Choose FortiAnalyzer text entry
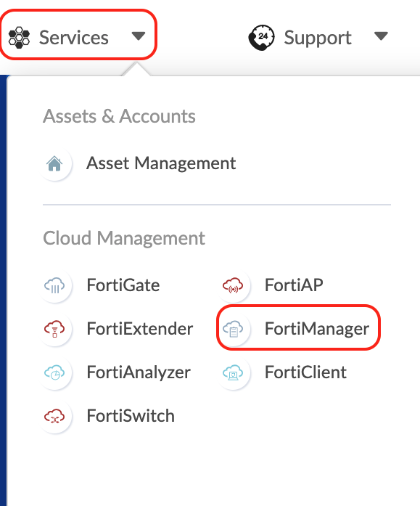Viewport: 420px width, 506px height. pyautogui.click(x=139, y=372)
